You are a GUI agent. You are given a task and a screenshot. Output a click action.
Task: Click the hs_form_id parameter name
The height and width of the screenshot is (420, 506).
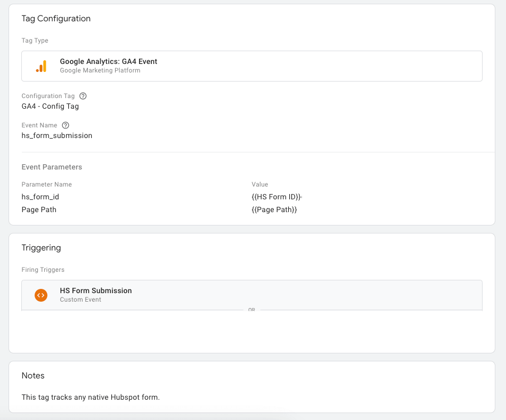point(40,197)
